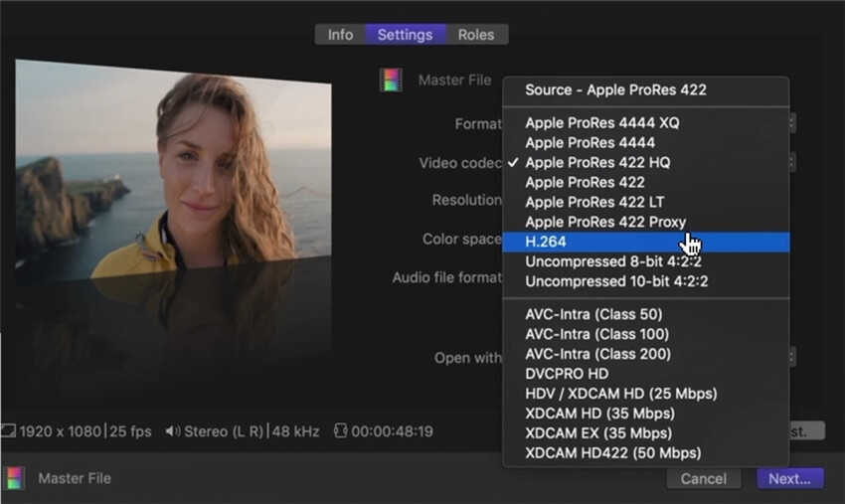This screenshot has width=845, height=504.
Task: Choose Source - Apple ProRes 422 option
Action: pos(645,90)
